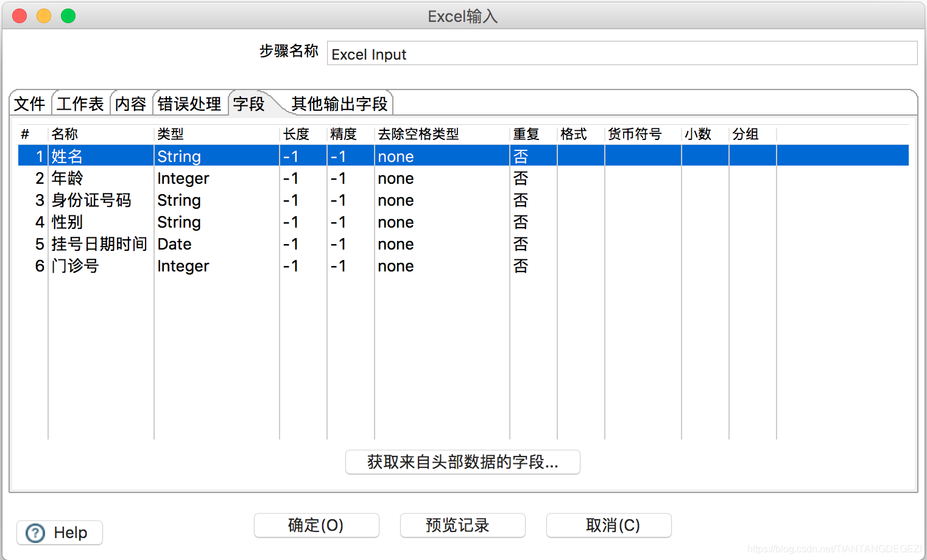927x560 pixels.
Task: Switch to the 工作表 tab
Action: pyautogui.click(x=80, y=103)
